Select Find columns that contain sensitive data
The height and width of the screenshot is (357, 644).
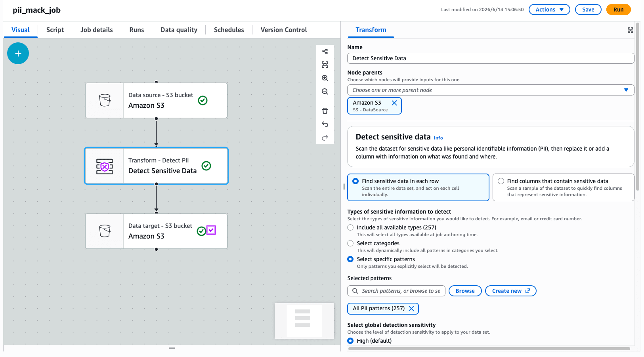tap(501, 181)
